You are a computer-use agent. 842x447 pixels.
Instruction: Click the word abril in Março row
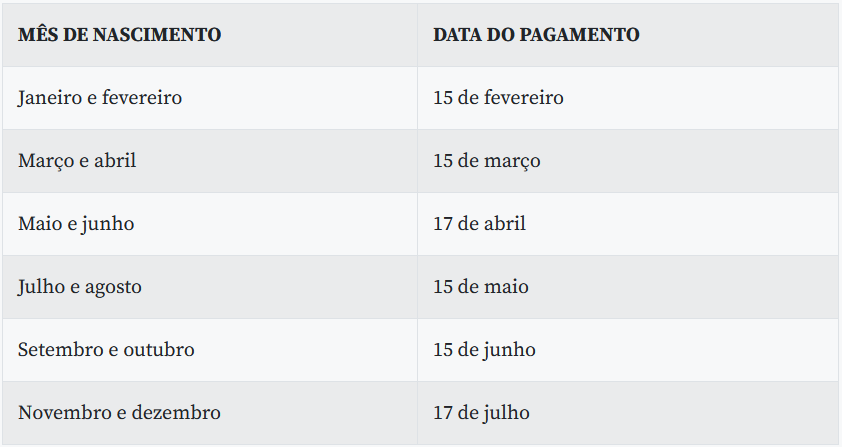click(x=115, y=161)
